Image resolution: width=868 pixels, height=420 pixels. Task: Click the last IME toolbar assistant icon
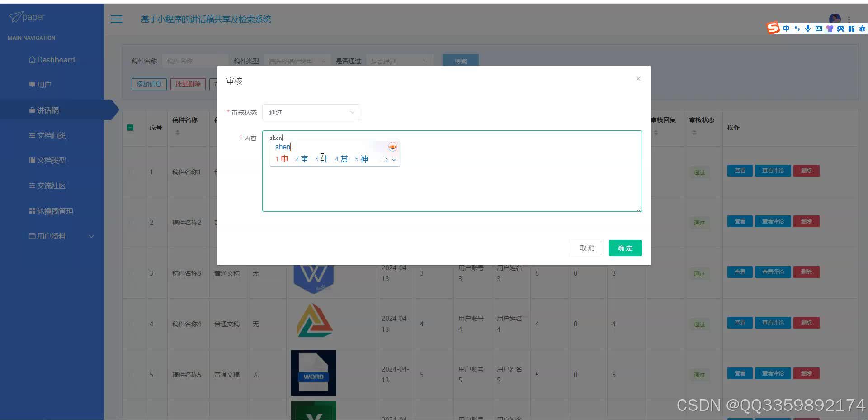tap(862, 29)
